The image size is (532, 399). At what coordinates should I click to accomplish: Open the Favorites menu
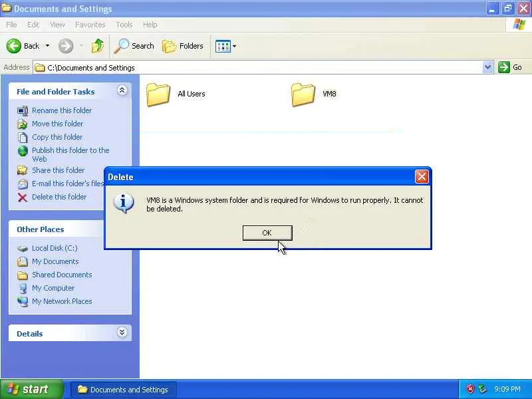(90, 25)
